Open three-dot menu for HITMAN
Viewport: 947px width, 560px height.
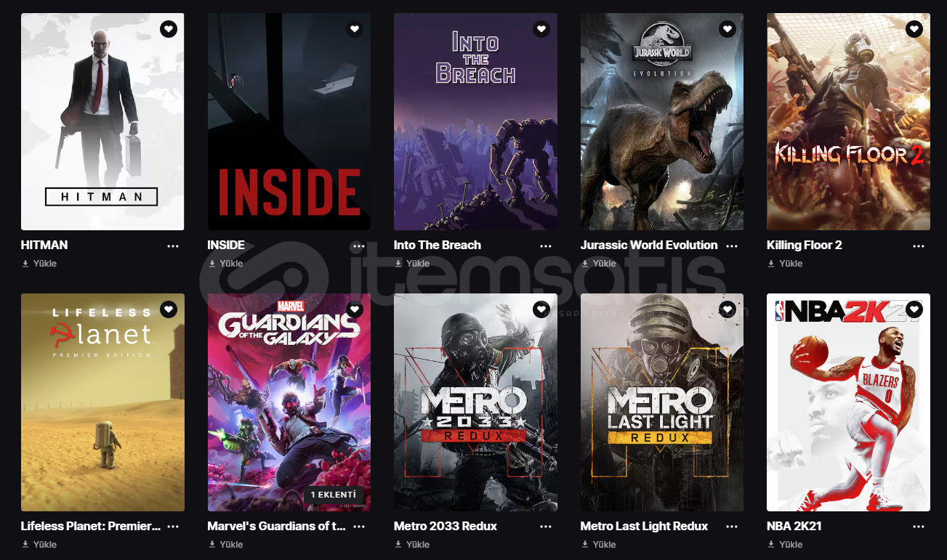pyautogui.click(x=173, y=245)
